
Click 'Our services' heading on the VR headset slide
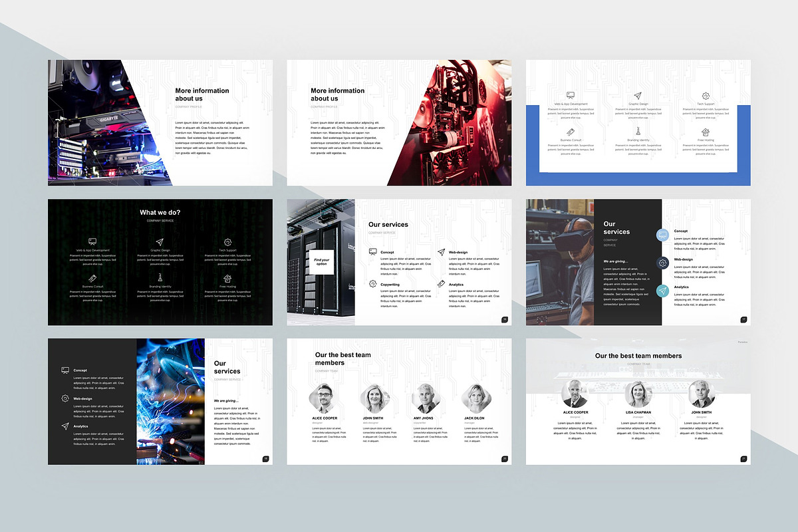pos(616,228)
